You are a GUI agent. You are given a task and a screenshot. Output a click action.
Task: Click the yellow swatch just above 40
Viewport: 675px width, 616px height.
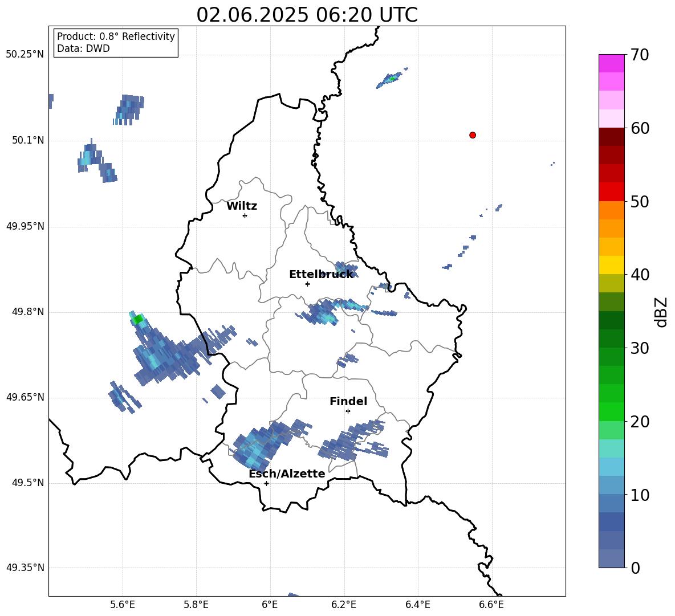[x=612, y=265]
